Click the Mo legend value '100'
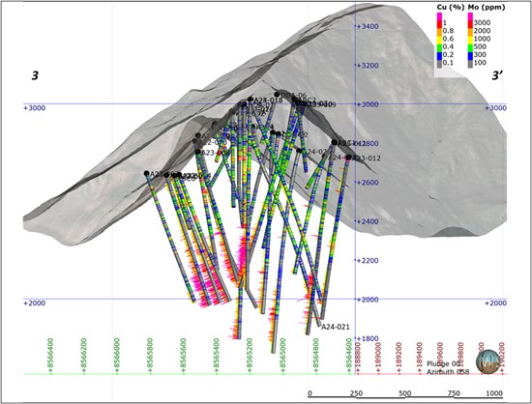 480,63
